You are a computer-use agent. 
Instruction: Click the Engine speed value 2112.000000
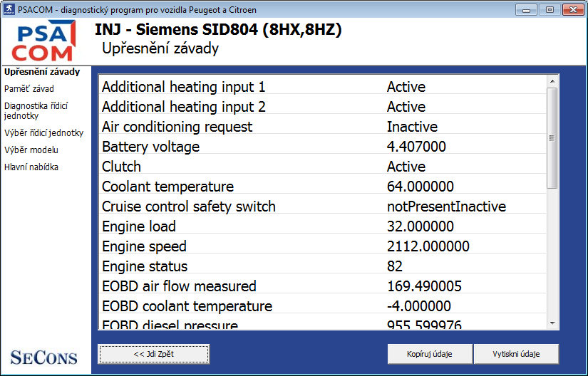(x=428, y=246)
